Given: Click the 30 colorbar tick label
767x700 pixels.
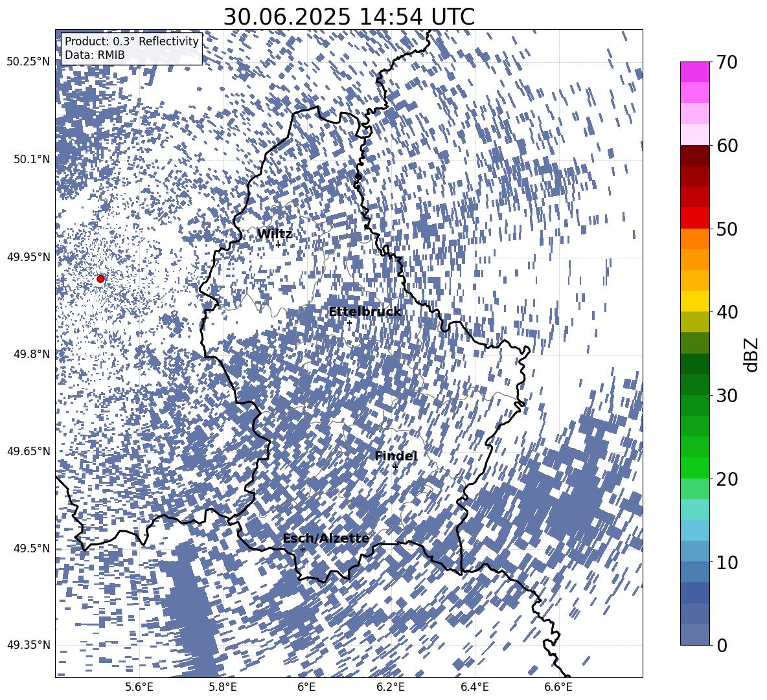Looking at the screenshot, I should click(727, 396).
